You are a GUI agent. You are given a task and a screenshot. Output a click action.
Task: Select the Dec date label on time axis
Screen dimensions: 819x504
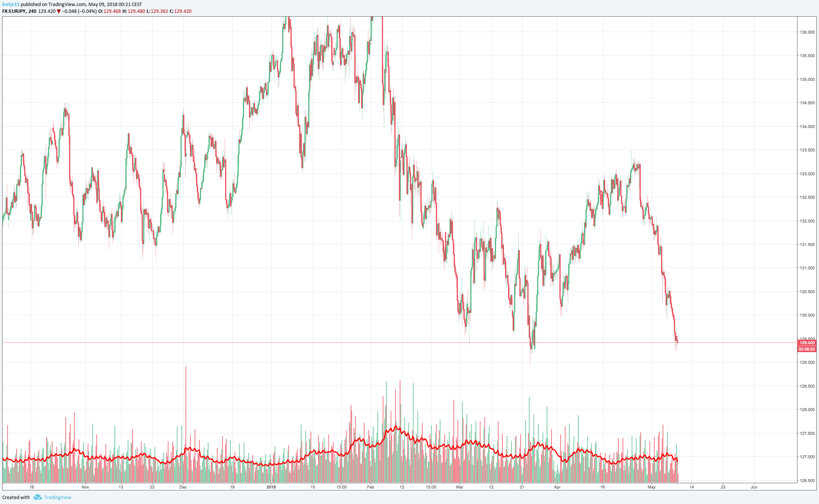click(x=183, y=487)
